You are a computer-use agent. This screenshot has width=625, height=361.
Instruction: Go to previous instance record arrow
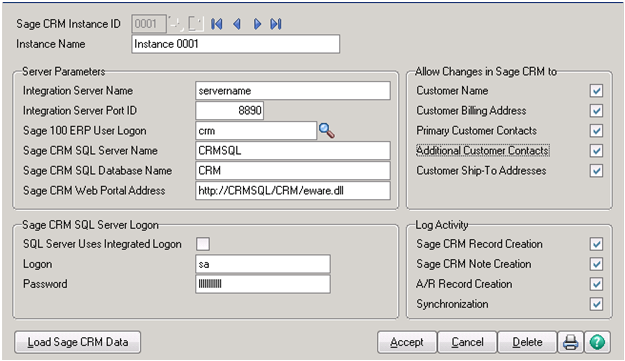[x=237, y=24]
